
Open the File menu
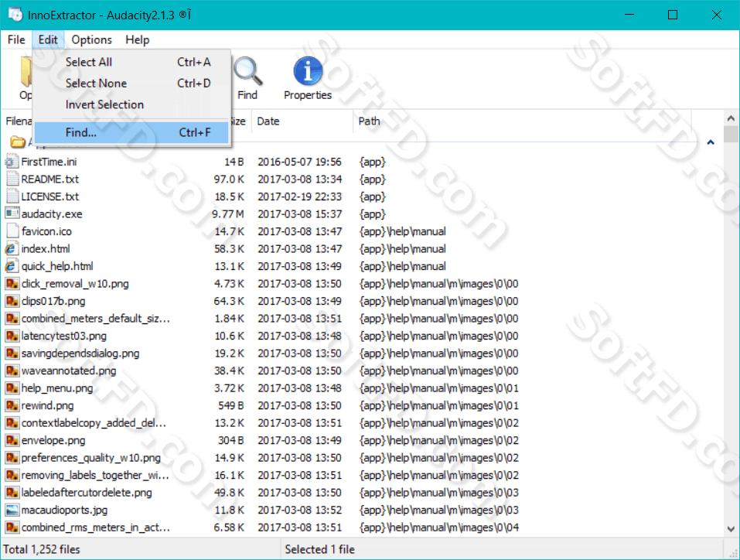click(x=16, y=39)
